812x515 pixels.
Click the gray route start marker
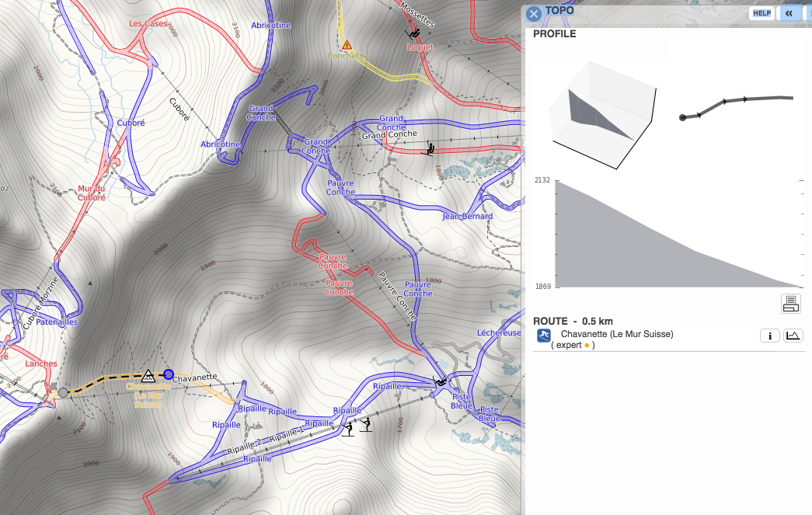click(63, 392)
